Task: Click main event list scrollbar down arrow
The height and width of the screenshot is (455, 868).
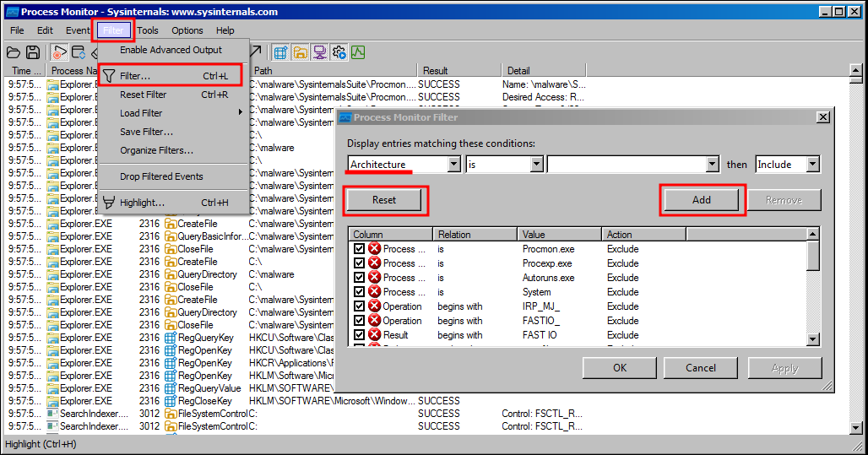Action: (x=856, y=428)
